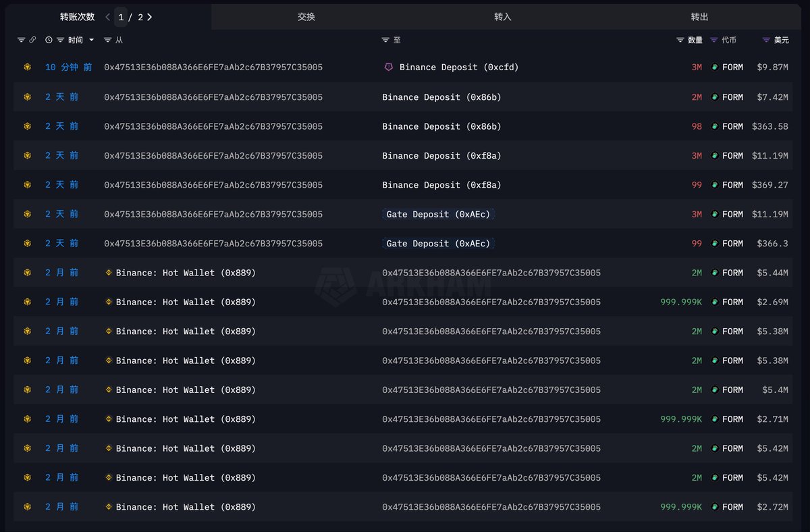
Task: Click the FORM token icon in the $2.72M row
Action: pos(715,507)
